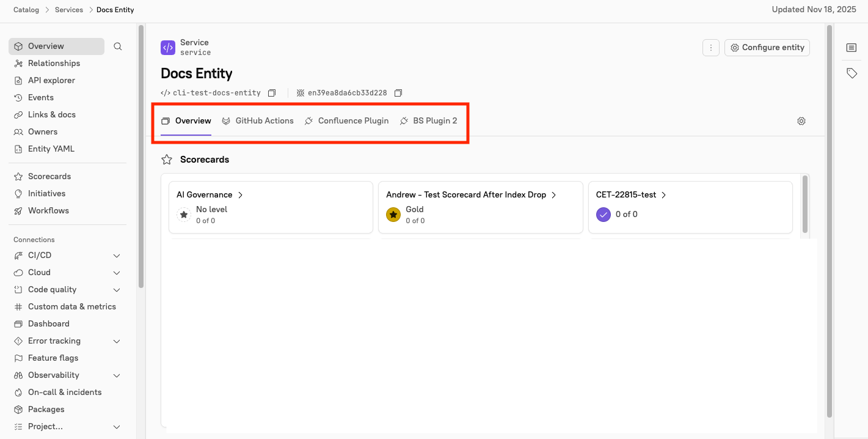This screenshot has width=868, height=439.
Task: Expand the Error tracking chevron
Action: 117,341
